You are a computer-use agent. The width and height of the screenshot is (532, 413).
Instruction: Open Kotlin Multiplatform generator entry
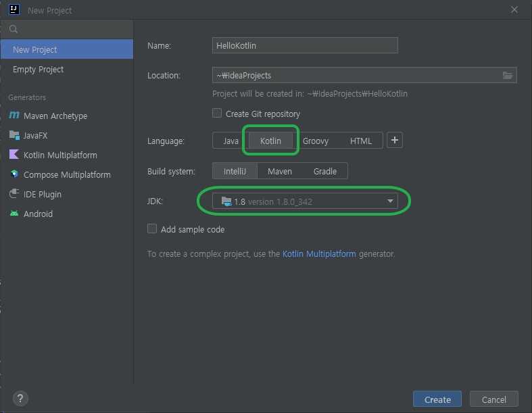(x=67, y=155)
